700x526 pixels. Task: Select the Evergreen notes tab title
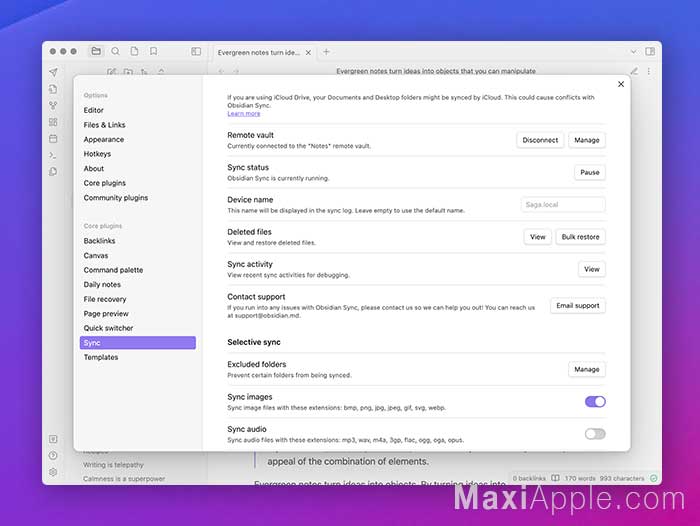click(x=258, y=52)
